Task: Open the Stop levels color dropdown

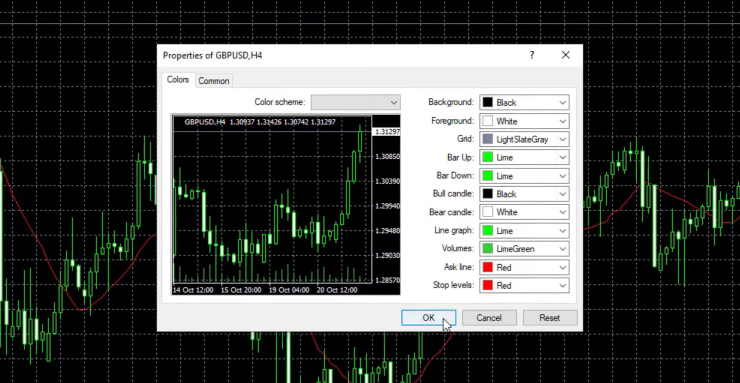Action: pyautogui.click(x=524, y=285)
